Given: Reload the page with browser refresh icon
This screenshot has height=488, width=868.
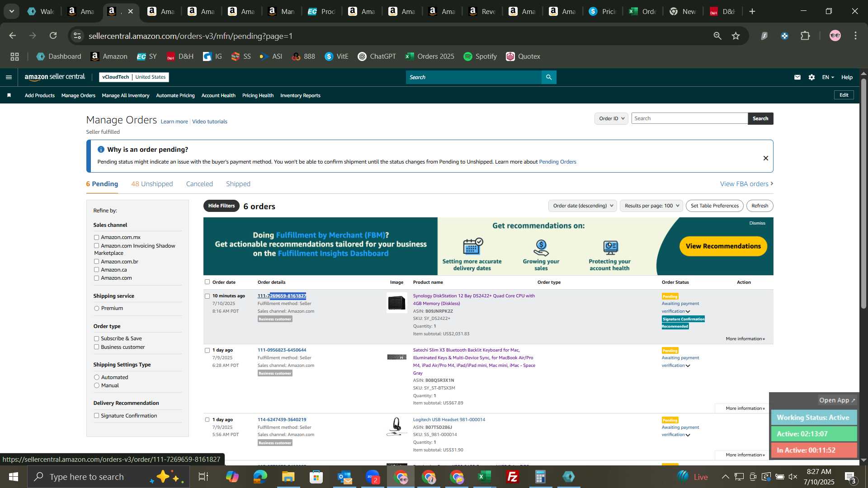Looking at the screenshot, I should (53, 36).
